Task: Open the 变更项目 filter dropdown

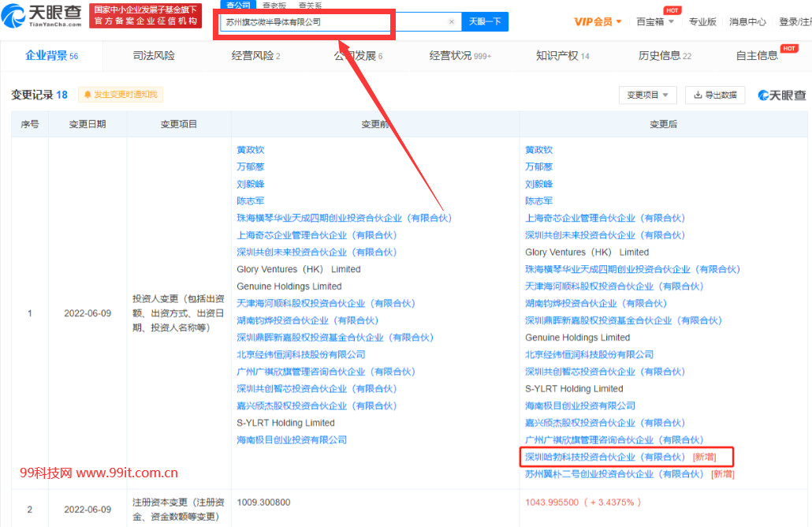Action: coord(647,95)
